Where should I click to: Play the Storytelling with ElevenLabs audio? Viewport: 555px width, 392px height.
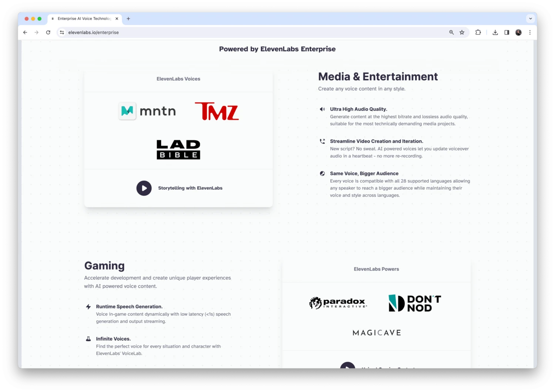point(144,188)
